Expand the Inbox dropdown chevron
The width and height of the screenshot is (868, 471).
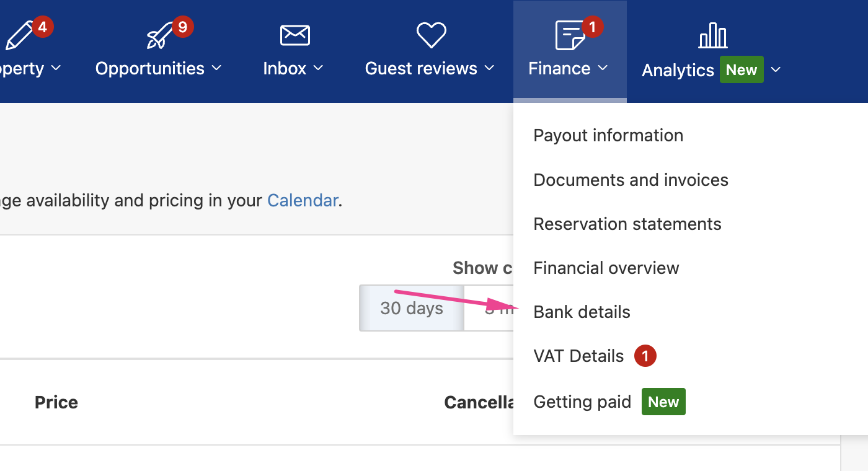click(x=318, y=68)
